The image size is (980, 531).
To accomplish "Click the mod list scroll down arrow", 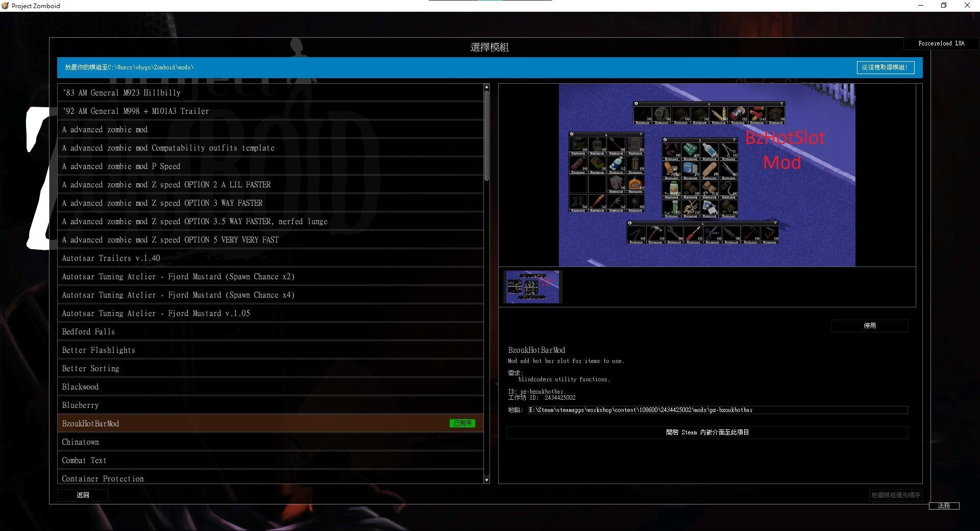I will (x=486, y=480).
